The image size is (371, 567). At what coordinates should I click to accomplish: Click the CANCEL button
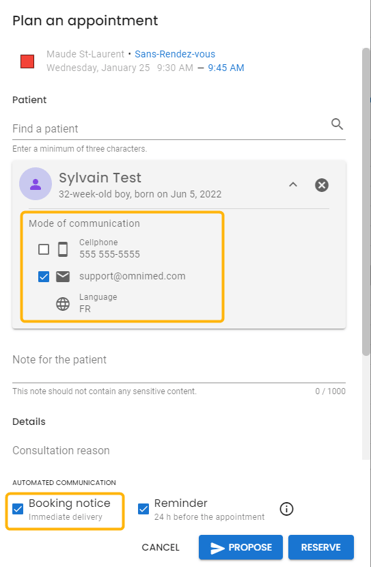(161, 547)
